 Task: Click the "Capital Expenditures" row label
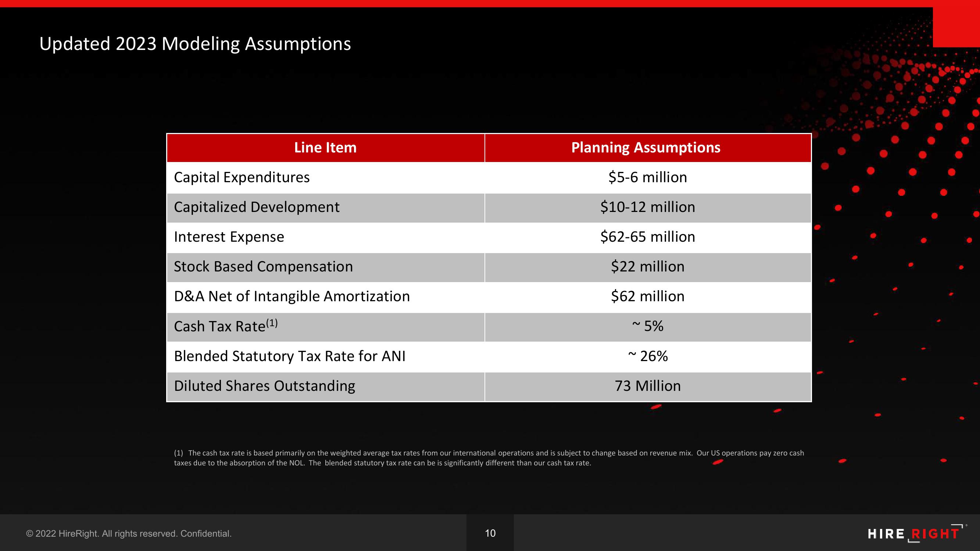(242, 177)
